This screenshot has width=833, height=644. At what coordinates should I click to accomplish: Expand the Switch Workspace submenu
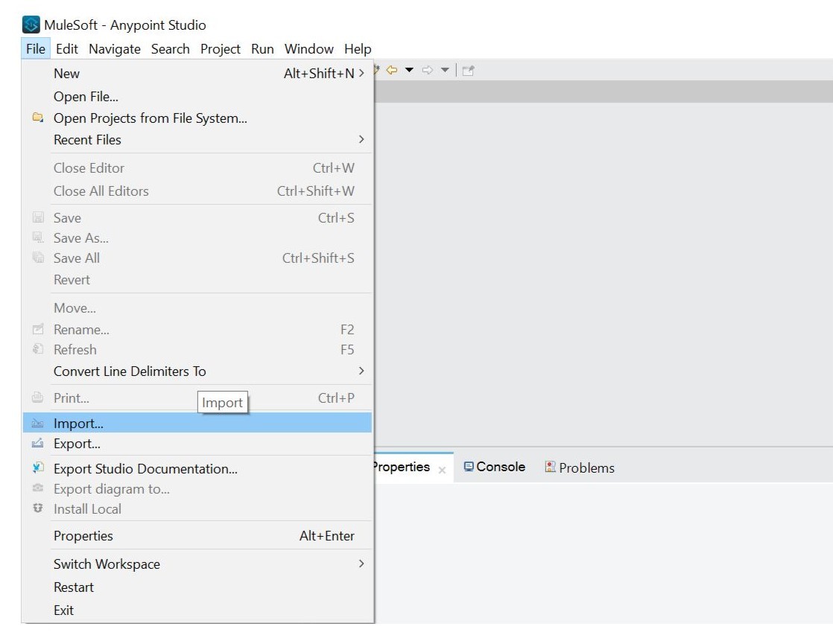coord(361,564)
